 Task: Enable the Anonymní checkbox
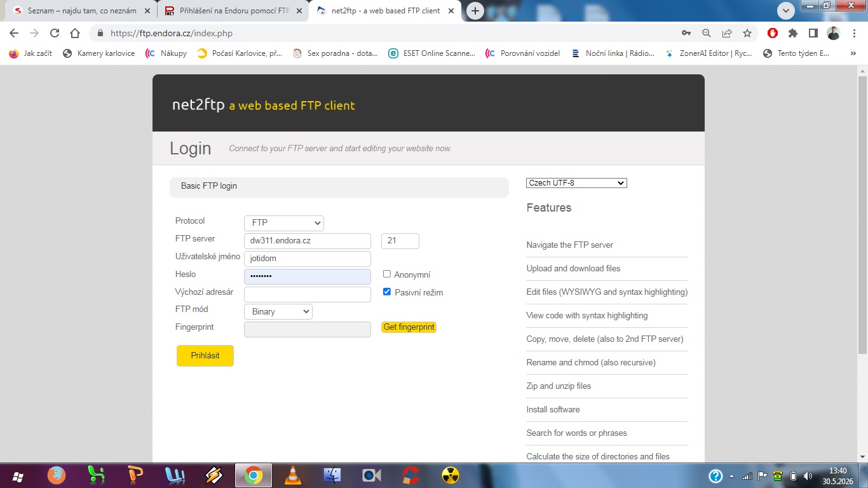pyautogui.click(x=387, y=274)
